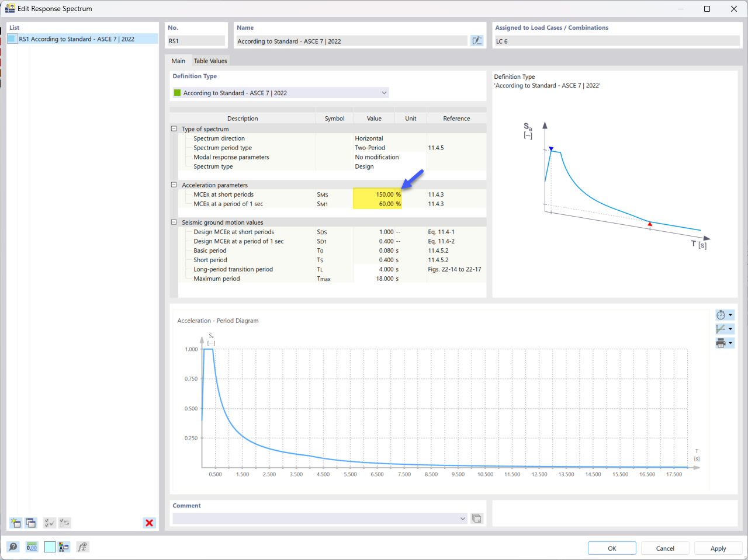The image size is (748, 560).
Task: Collapse the Seismic ground motion values section
Action: coord(174,222)
